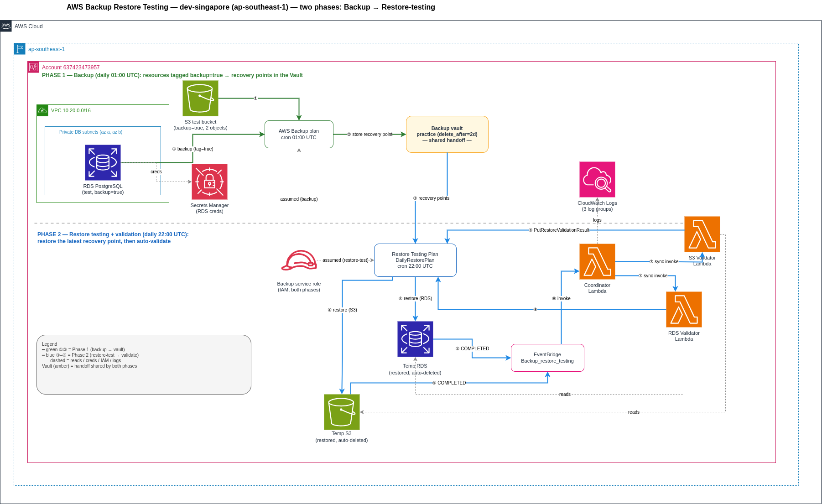The image size is (822, 504).
Task: Select the Backup vault amber box
Action: click(447, 134)
